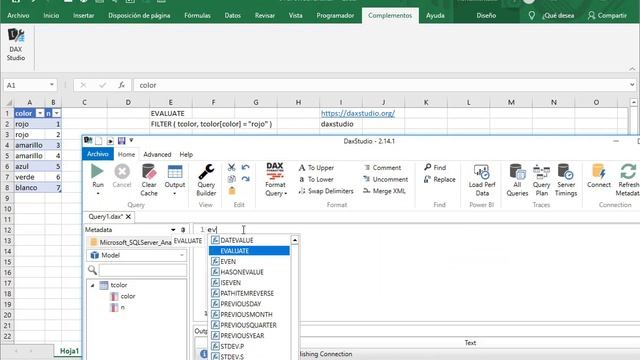
Task: Click the Cut scissors icon
Action: tap(231, 167)
